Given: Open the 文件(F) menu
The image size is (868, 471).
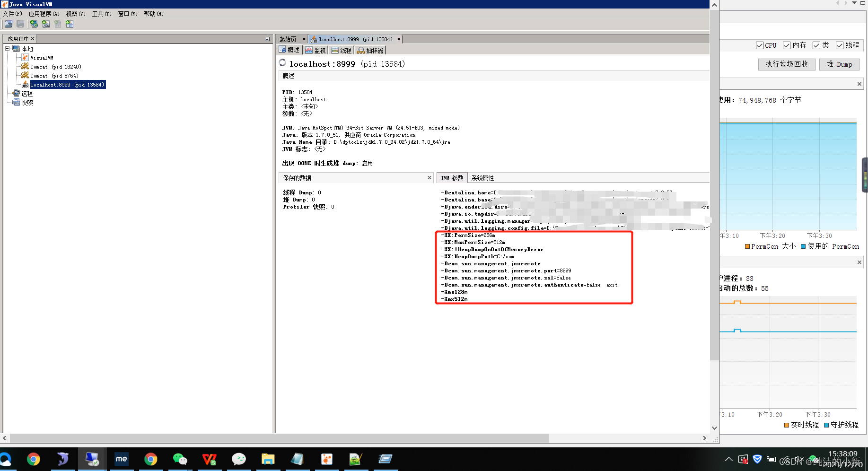Looking at the screenshot, I should (12, 14).
